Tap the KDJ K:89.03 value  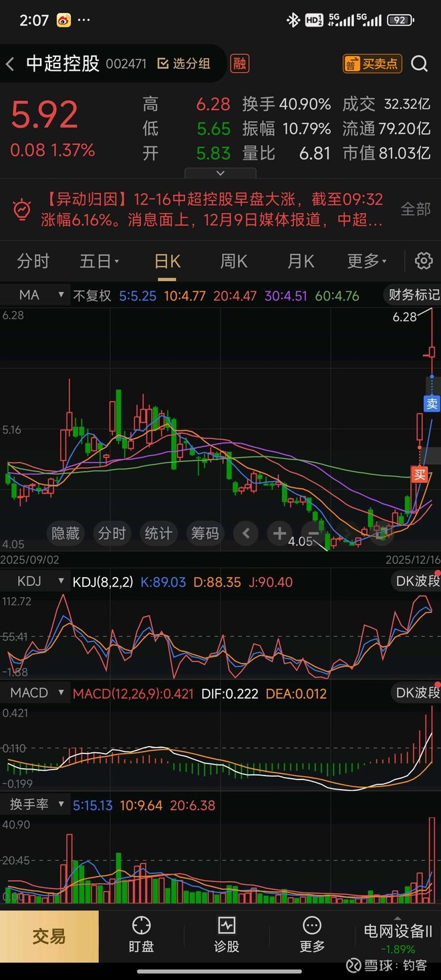163,582
